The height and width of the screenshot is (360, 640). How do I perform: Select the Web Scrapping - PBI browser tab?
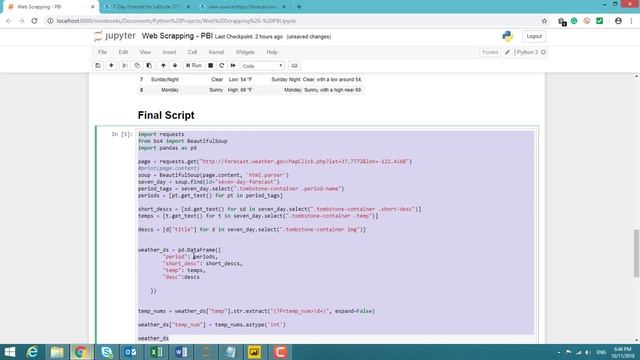tap(48, 7)
